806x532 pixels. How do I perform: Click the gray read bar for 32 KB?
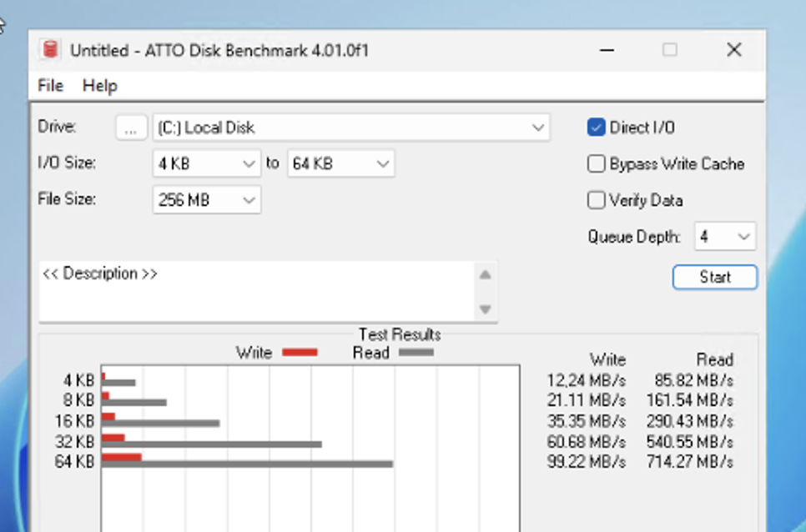(x=212, y=444)
